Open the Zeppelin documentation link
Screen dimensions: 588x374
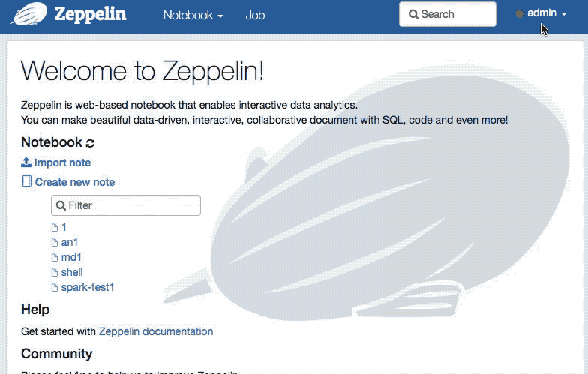coord(156,331)
